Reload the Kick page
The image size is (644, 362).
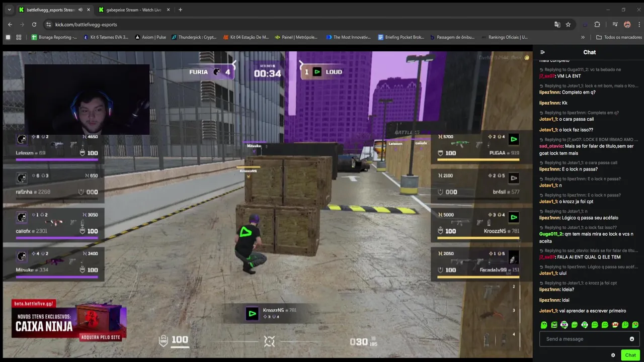(34, 24)
